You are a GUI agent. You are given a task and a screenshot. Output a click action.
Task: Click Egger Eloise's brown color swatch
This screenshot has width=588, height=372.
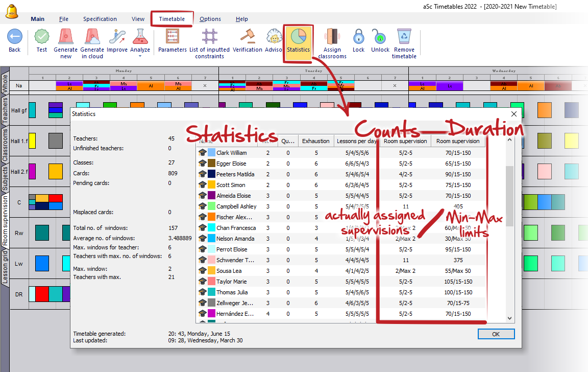(x=211, y=164)
